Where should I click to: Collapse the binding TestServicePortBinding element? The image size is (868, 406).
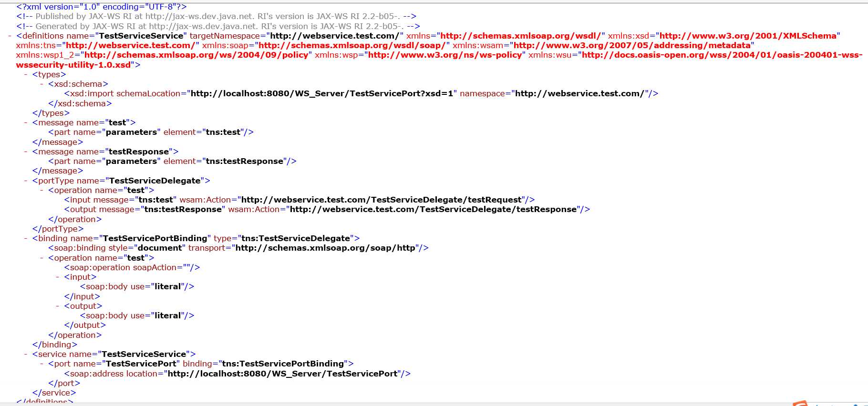coord(26,238)
